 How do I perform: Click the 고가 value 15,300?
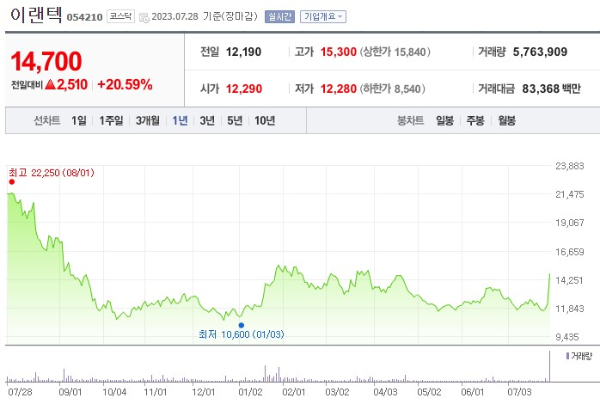pyautogui.click(x=338, y=52)
